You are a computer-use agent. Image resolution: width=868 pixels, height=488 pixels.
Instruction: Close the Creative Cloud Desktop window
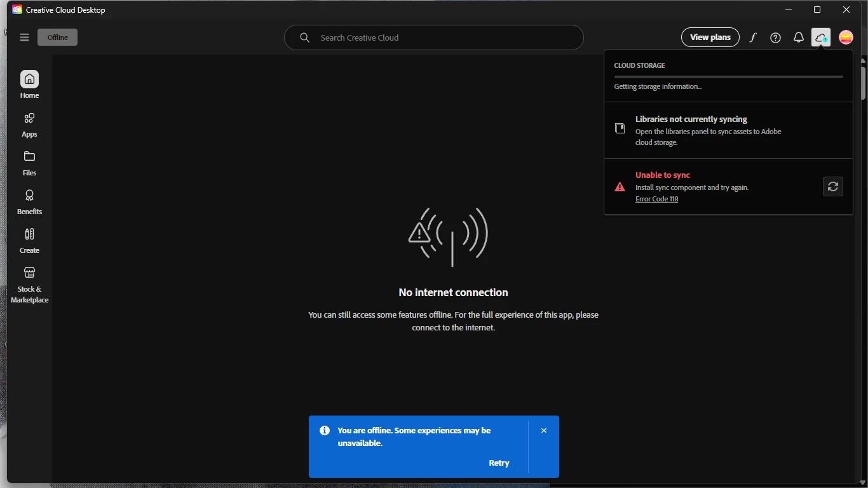[846, 10]
